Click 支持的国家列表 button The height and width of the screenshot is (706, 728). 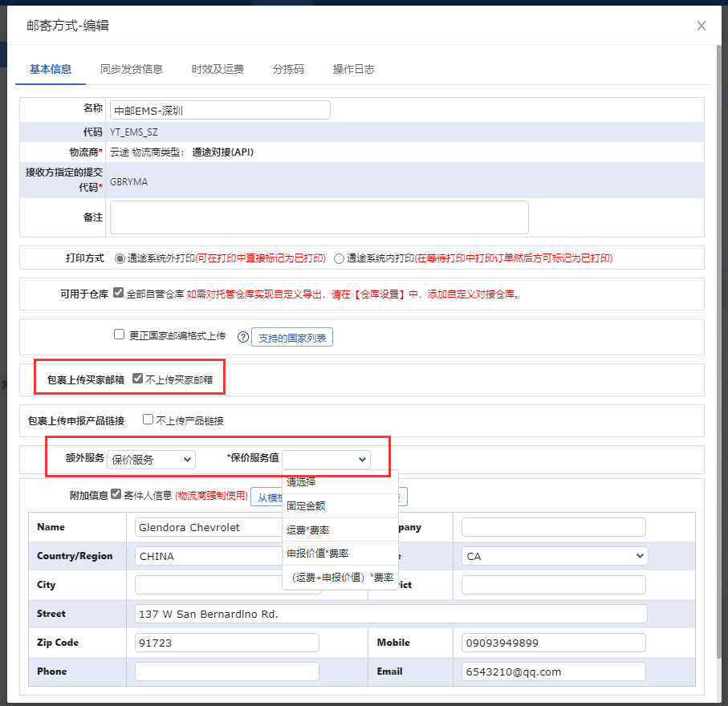pyautogui.click(x=292, y=338)
